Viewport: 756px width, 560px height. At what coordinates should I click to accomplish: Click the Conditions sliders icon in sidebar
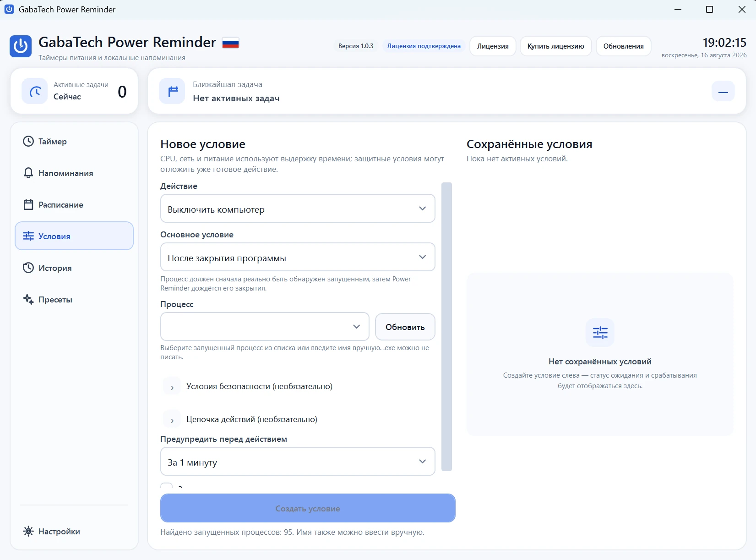point(28,236)
